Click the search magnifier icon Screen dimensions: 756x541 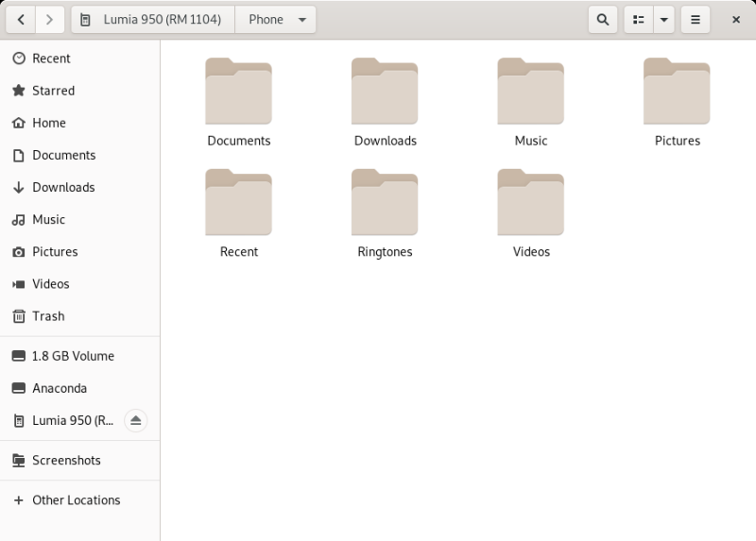pos(602,20)
